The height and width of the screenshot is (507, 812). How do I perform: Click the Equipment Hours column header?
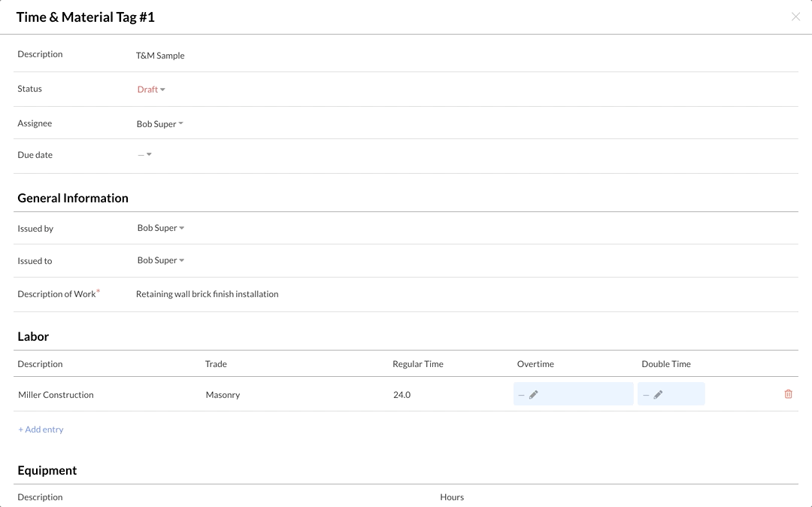pos(452,497)
